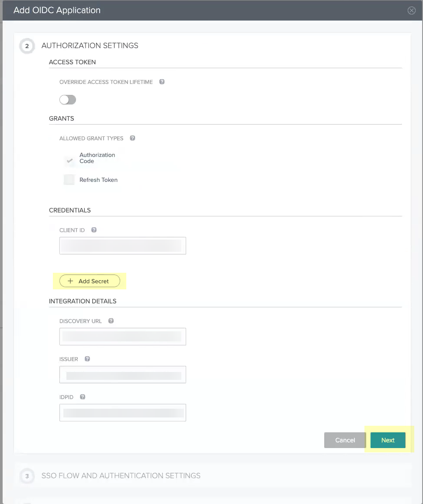
Task: Click the Client ID input field
Action: (123, 246)
